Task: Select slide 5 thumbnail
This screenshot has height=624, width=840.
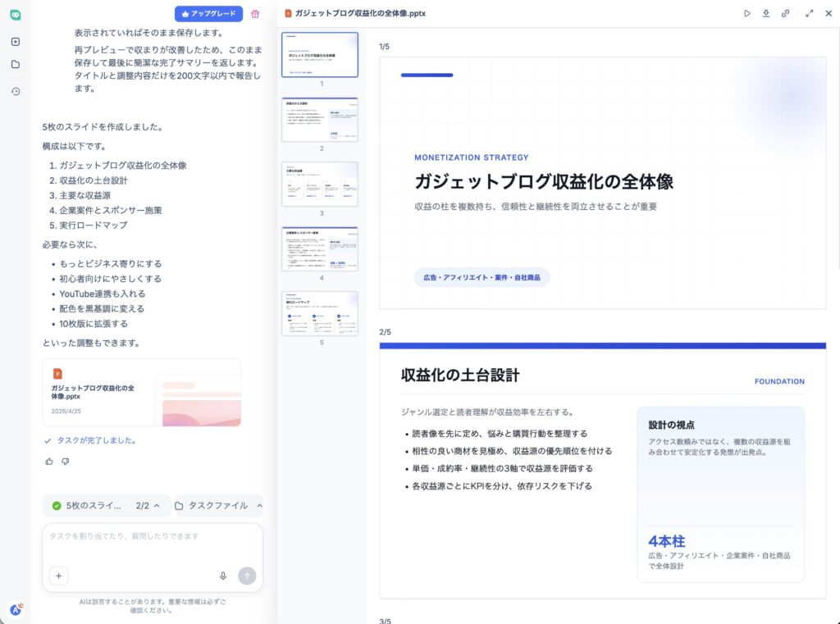Action: [320, 314]
